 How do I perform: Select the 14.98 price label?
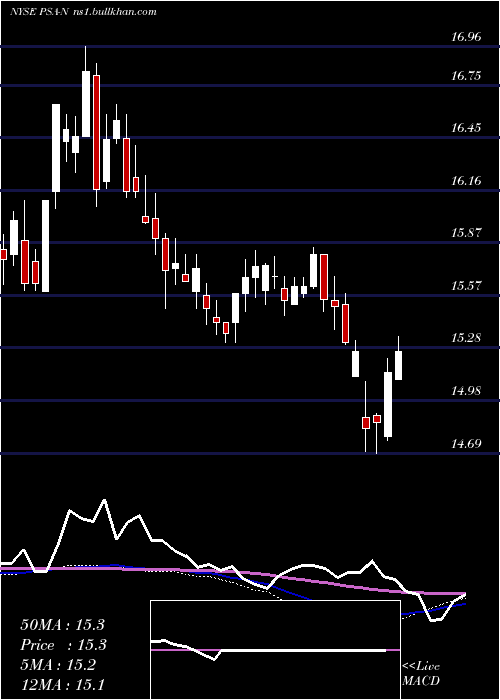point(466,391)
